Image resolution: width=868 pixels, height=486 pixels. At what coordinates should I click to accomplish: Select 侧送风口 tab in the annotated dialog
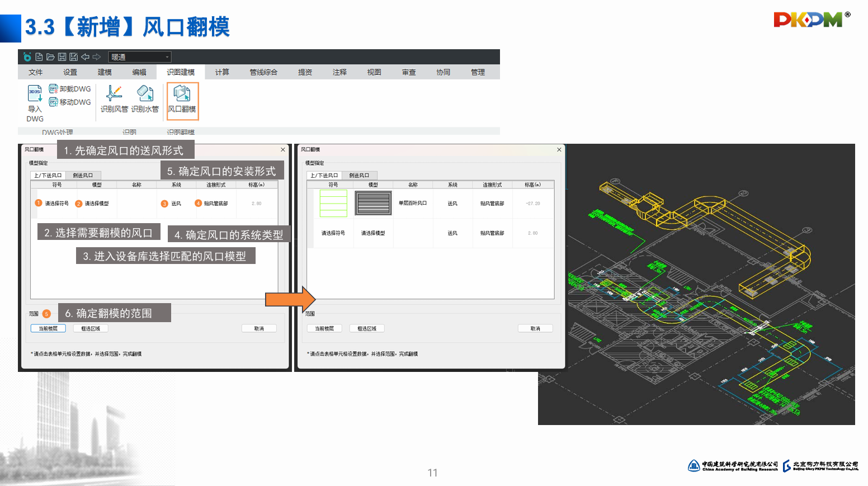pos(83,176)
